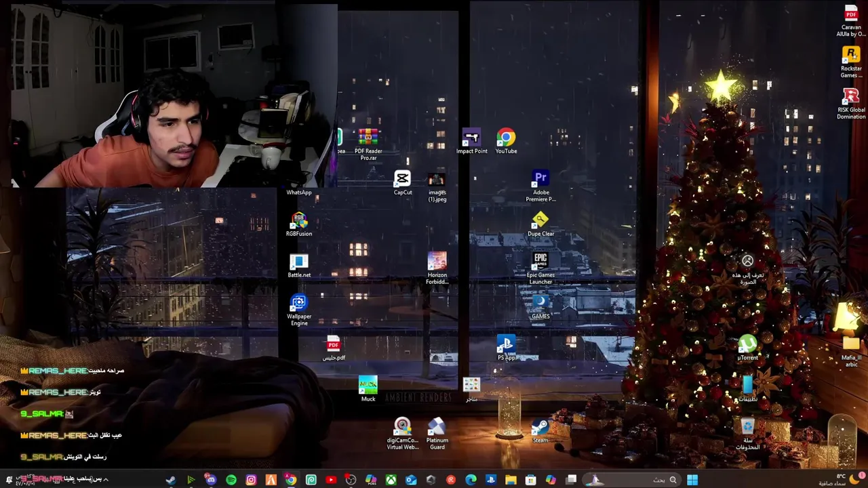The height and width of the screenshot is (488, 868).
Task: Launch Battle.net desktop shortcut
Action: [x=299, y=266]
